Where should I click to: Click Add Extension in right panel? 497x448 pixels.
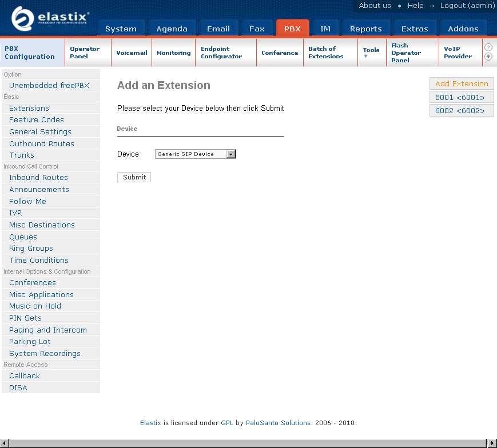click(x=462, y=83)
